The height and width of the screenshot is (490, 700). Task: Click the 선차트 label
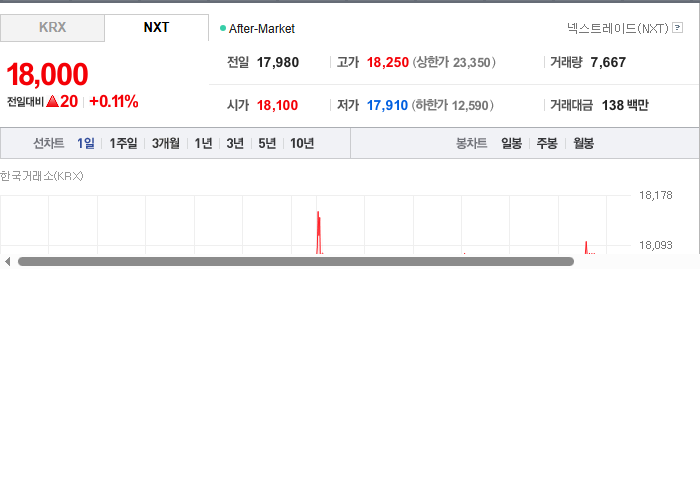pyautogui.click(x=49, y=143)
